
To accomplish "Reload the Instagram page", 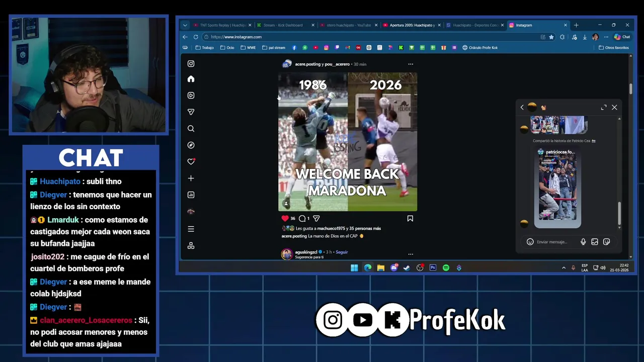I will (x=196, y=37).
